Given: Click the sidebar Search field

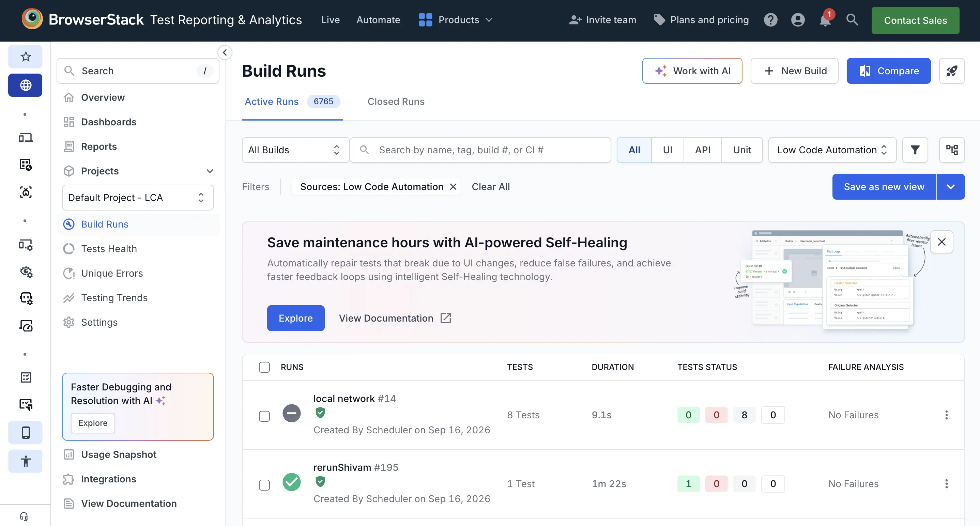Looking at the screenshot, I should [138, 71].
